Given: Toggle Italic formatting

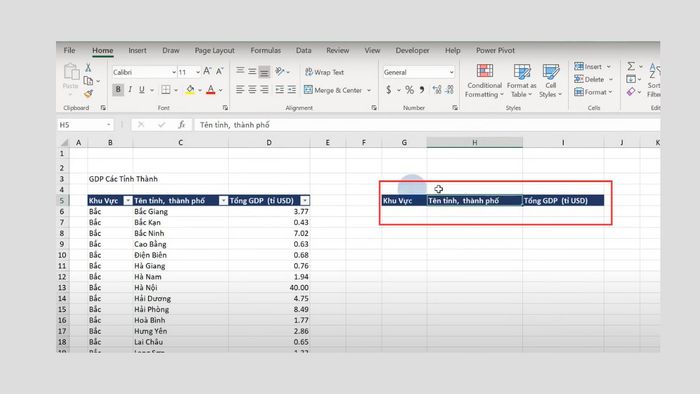Looking at the screenshot, I should (130, 90).
